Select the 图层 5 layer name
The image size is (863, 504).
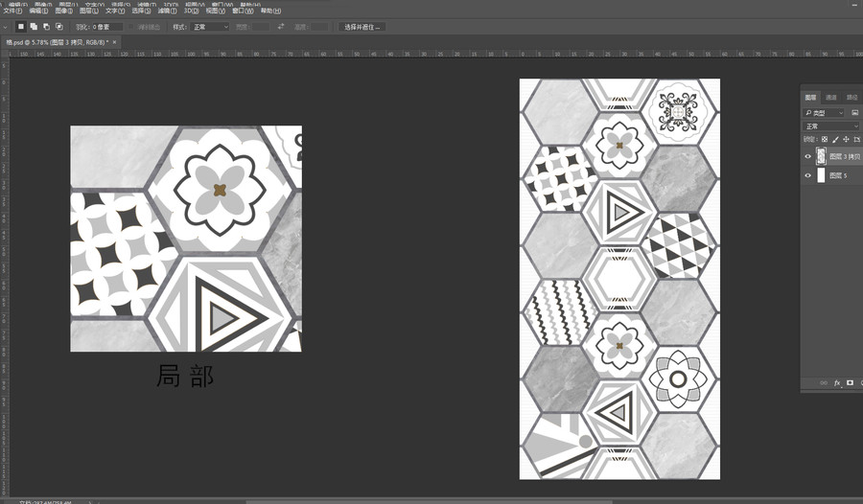tap(838, 176)
